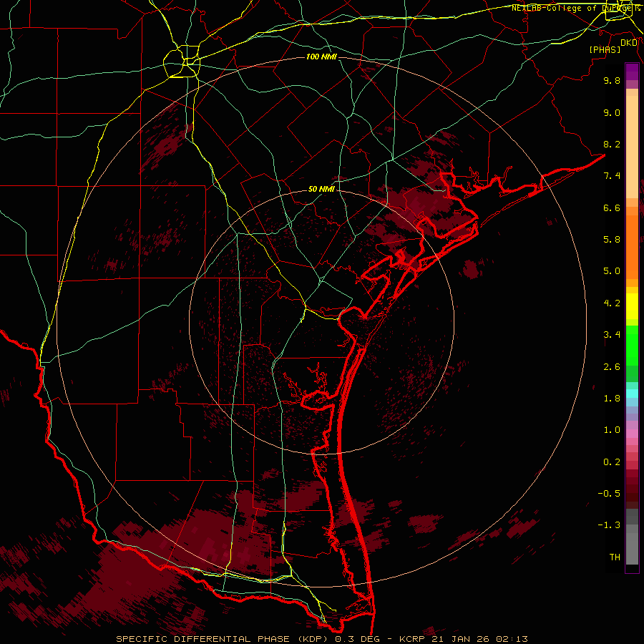Click the 8.2 value on the color scale
This screenshot has height=644, width=644.
(x=612, y=144)
